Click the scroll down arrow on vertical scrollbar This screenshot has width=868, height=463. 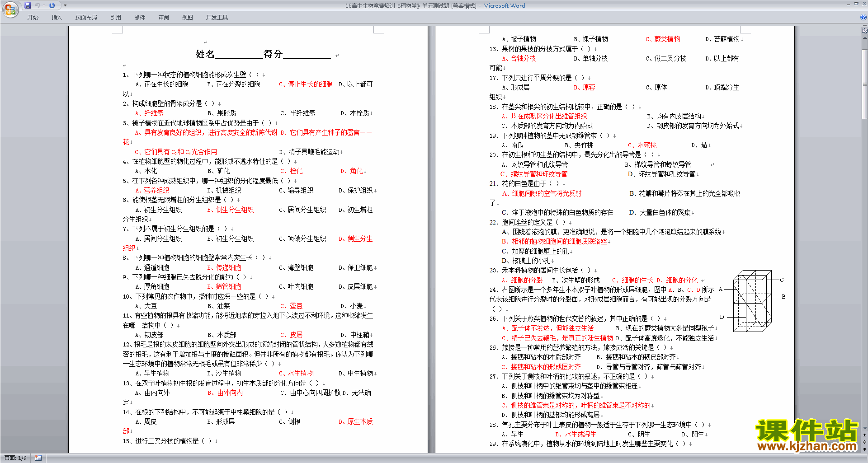(865, 428)
